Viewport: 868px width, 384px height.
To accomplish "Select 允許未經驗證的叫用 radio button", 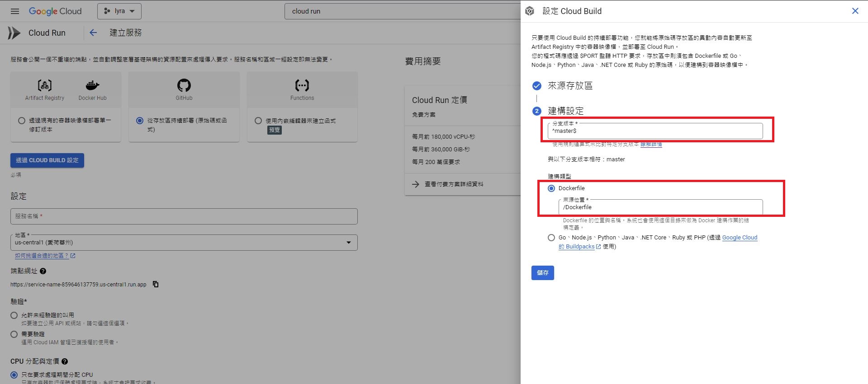I will coord(14,315).
